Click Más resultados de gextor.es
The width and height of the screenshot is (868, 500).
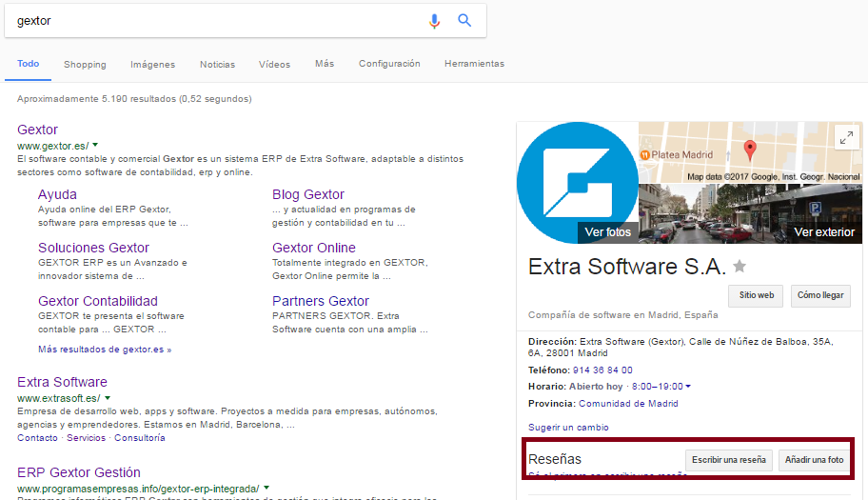coord(105,350)
